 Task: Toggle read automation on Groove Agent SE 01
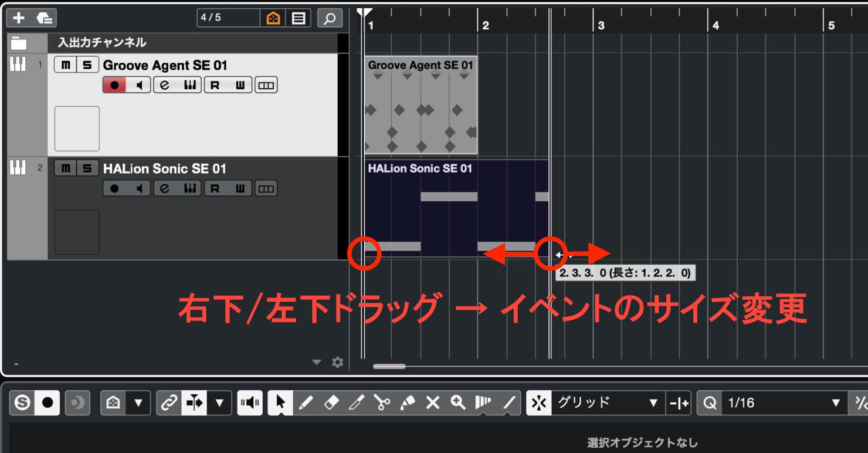click(215, 85)
